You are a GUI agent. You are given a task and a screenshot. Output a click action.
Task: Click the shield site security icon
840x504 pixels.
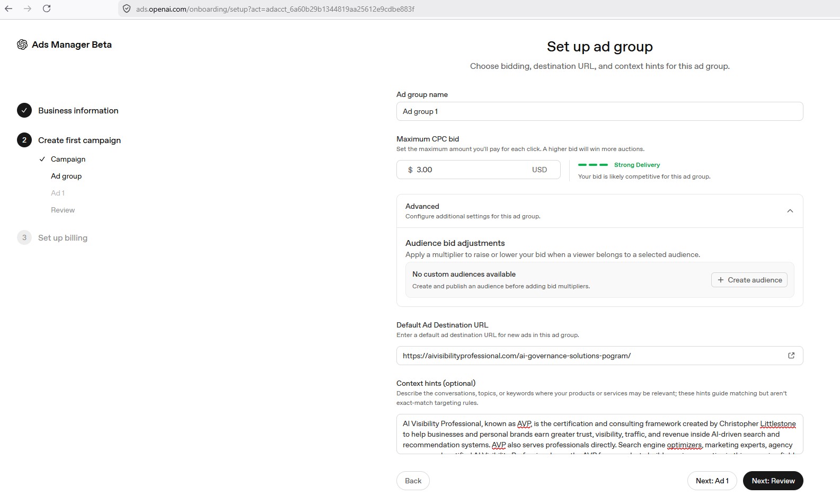click(127, 8)
